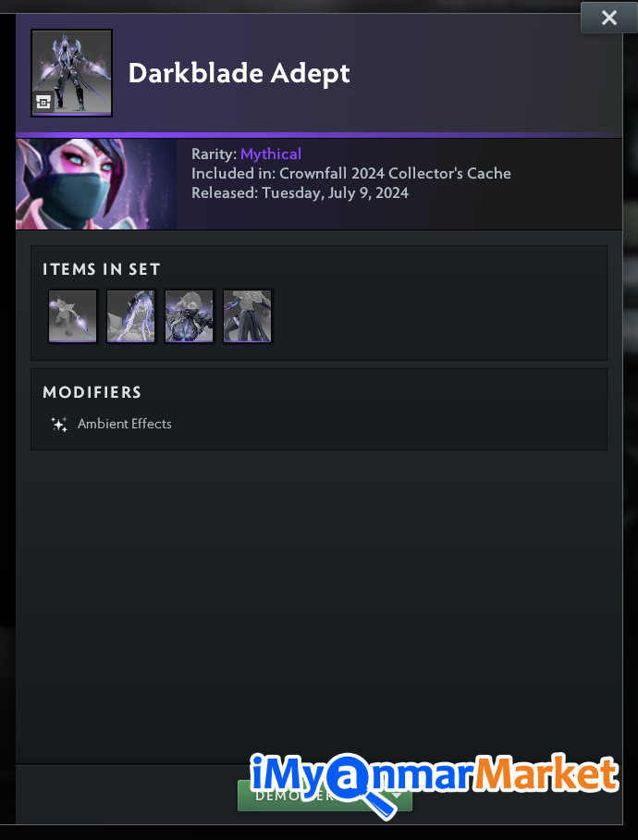Close the Darkblade Adept details panel
638x840 pixels.
pos(609,18)
